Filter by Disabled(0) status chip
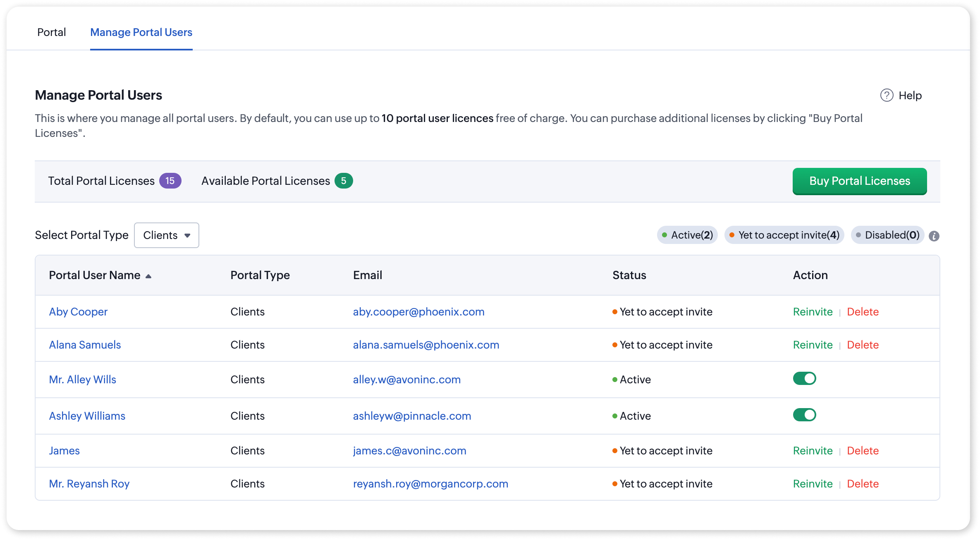980x540 pixels. point(887,235)
